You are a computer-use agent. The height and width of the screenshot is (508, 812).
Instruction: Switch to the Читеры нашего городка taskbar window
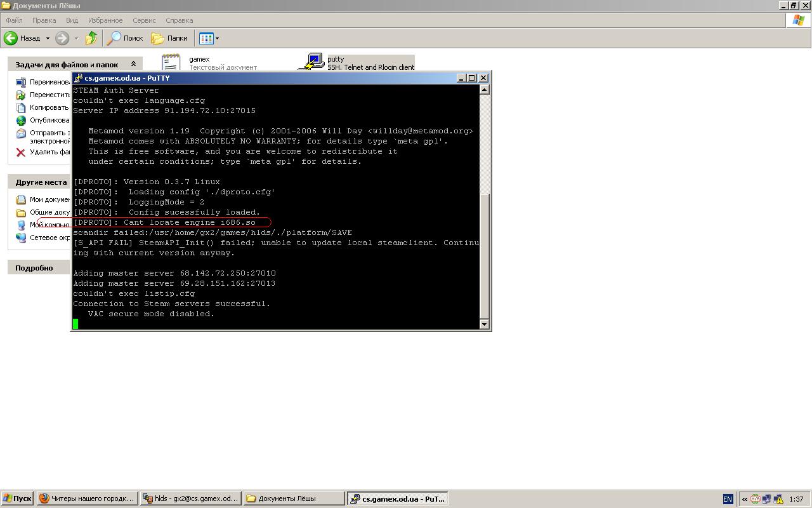pyautogui.click(x=87, y=498)
